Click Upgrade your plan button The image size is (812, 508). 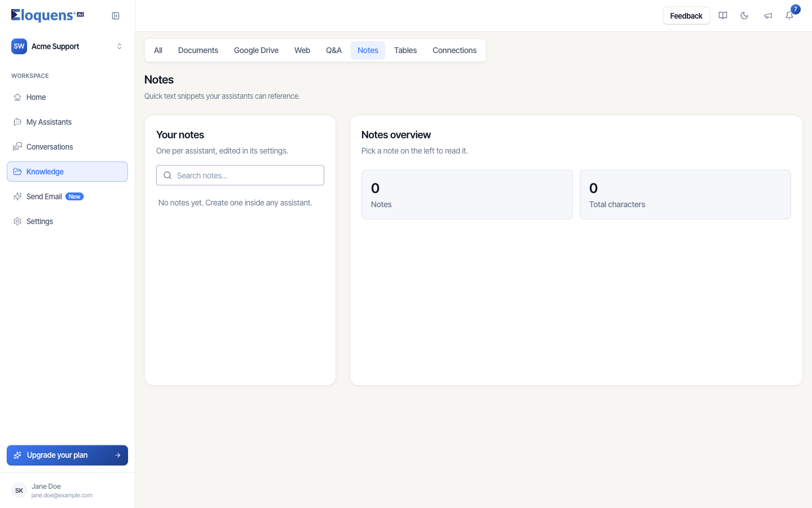pos(67,455)
